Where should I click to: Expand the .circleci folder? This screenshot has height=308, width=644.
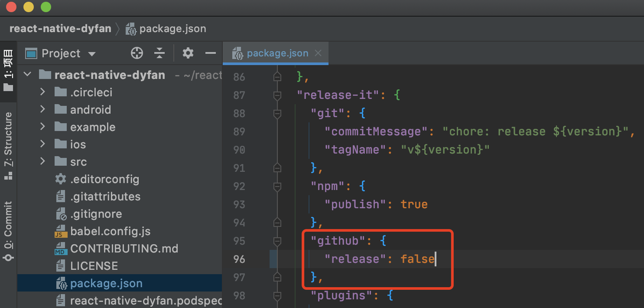click(x=42, y=92)
